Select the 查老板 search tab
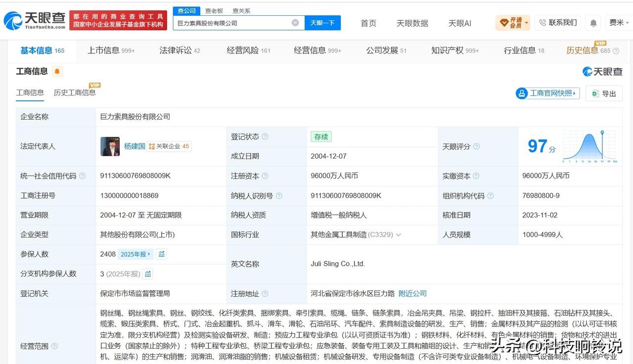The height and width of the screenshot is (364, 633). [x=214, y=10]
